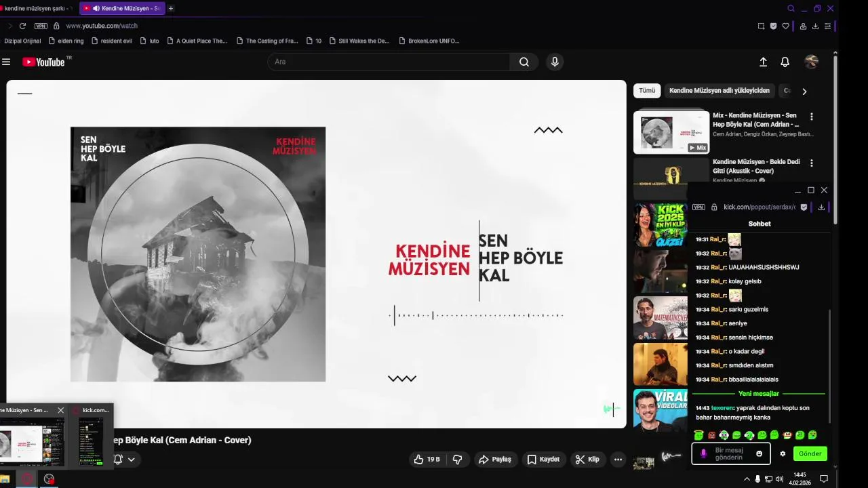Open a new browser tab
This screenshot has height=488, width=868.
click(171, 8)
